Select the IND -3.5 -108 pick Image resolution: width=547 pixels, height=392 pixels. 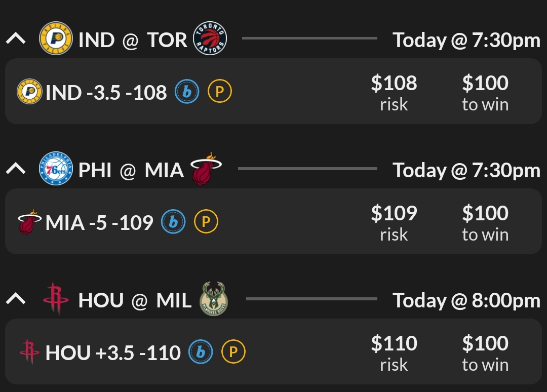pos(106,93)
